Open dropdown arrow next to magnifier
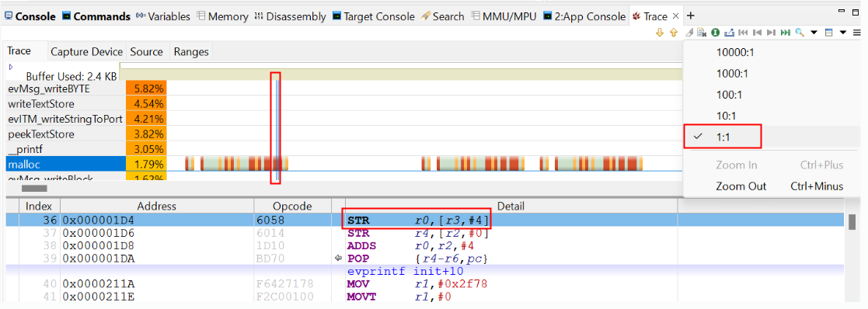 (814, 32)
